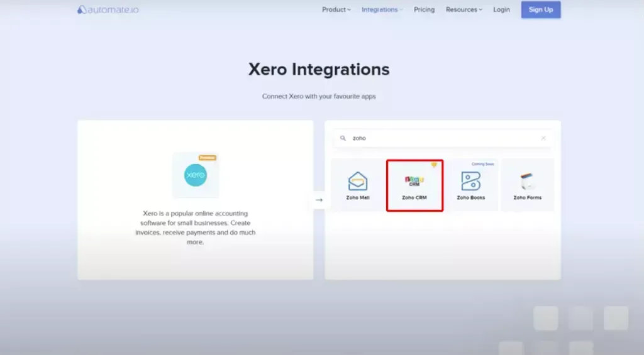
Task: Select the Zoho Forms integration
Action: (x=528, y=185)
